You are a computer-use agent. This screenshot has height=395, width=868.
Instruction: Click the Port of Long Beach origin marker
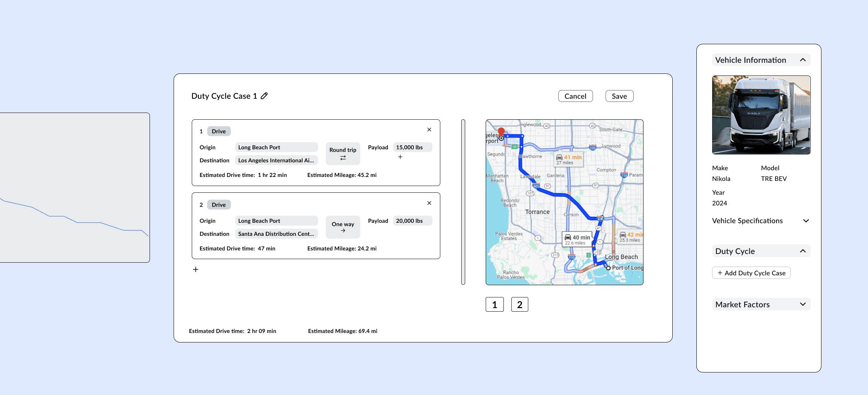pos(608,268)
